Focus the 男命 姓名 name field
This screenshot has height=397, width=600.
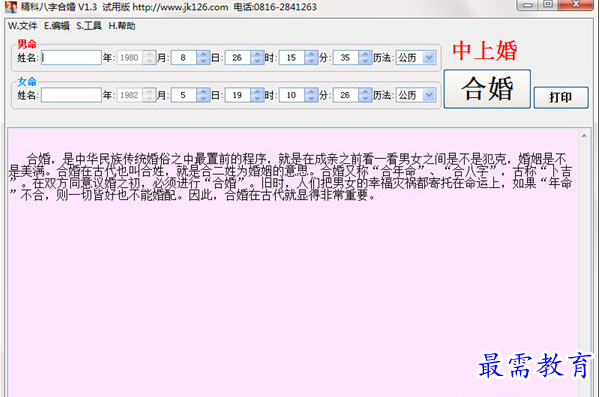pos(71,58)
